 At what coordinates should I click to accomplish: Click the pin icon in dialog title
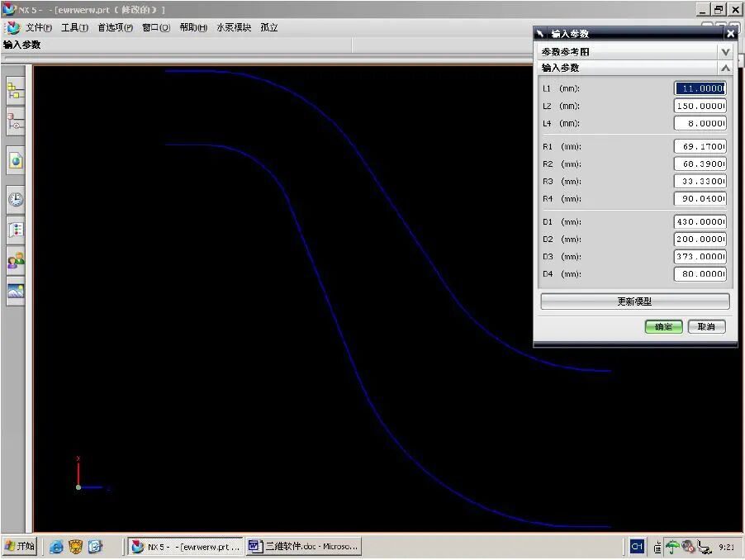click(x=540, y=33)
